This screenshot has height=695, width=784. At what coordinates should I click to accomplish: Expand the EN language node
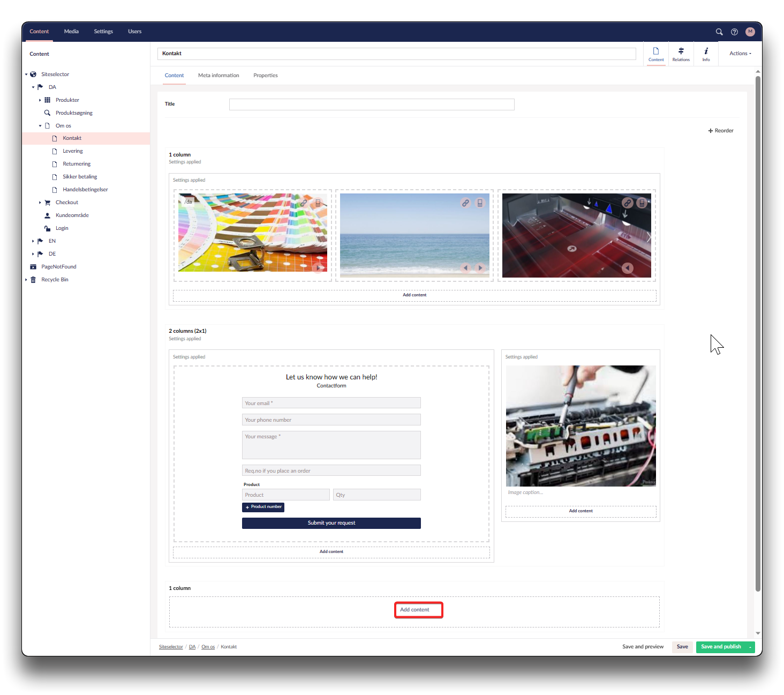point(33,241)
